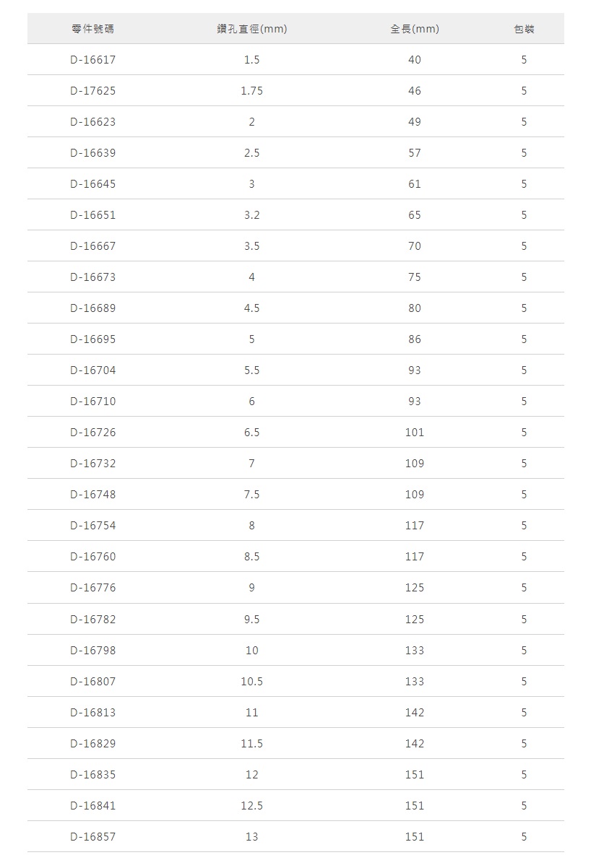Select part number D-16617
The width and height of the screenshot is (604, 868).
[x=92, y=60]
